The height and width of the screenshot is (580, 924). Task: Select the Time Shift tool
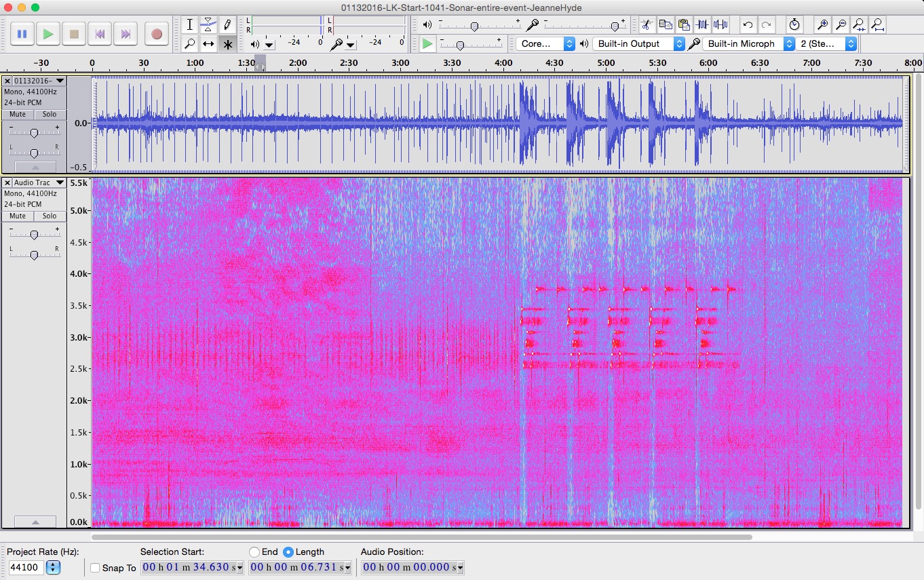208,44
